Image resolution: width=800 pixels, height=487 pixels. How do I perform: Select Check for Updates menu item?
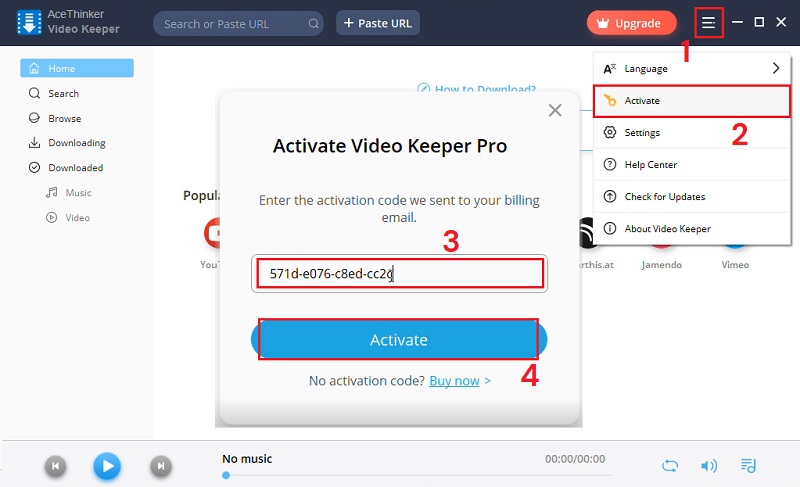click(692, 197)
